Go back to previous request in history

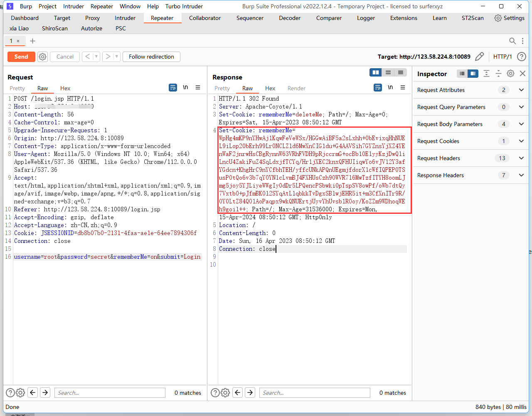click(x=87, y=57)
